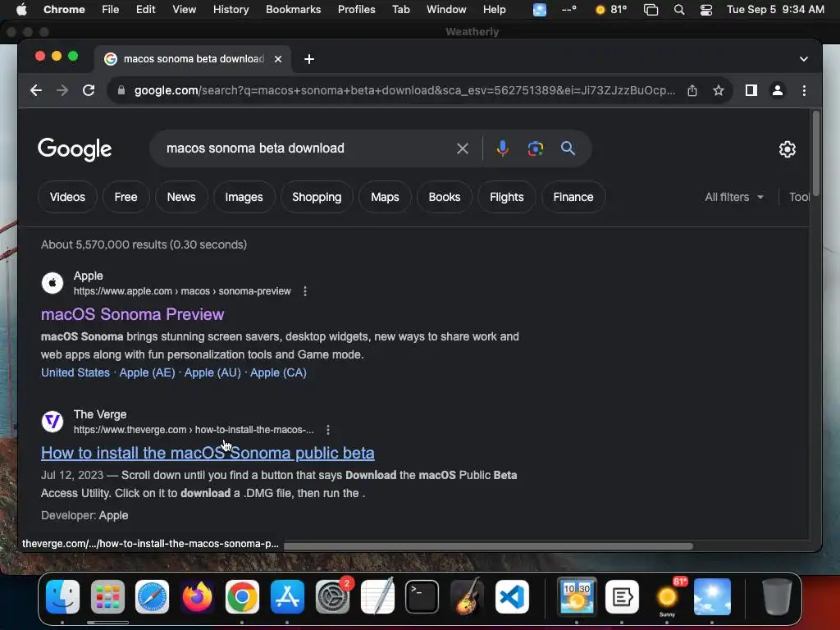Screen dimensions: 840x630
Task: Bookmark this page with the star icon
Action: (x=719, y=90)
